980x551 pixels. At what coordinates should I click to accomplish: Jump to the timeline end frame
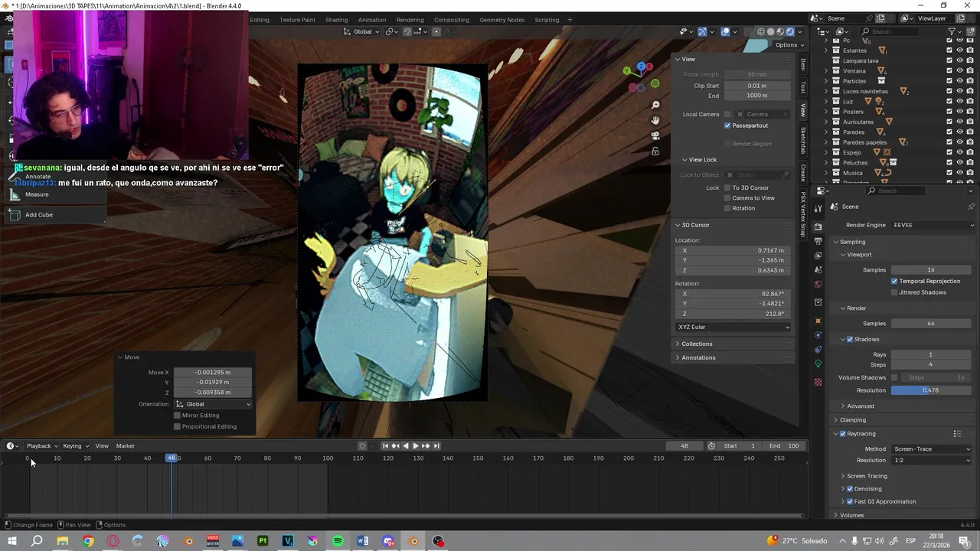pos(436,446)
